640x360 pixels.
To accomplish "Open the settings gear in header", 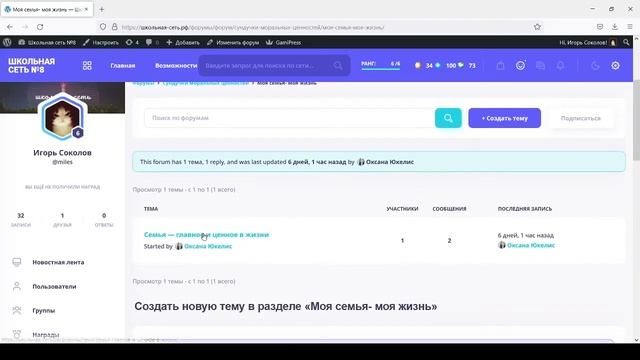I will click(616, 65).
